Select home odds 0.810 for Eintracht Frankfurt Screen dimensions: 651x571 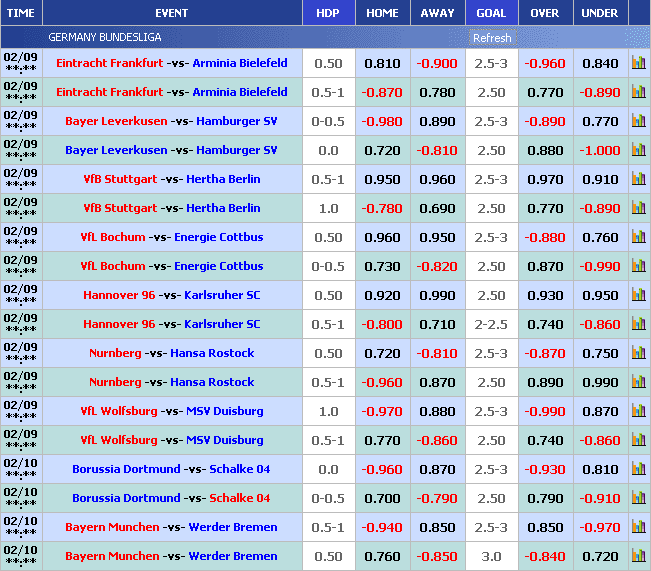click(382, 63)
